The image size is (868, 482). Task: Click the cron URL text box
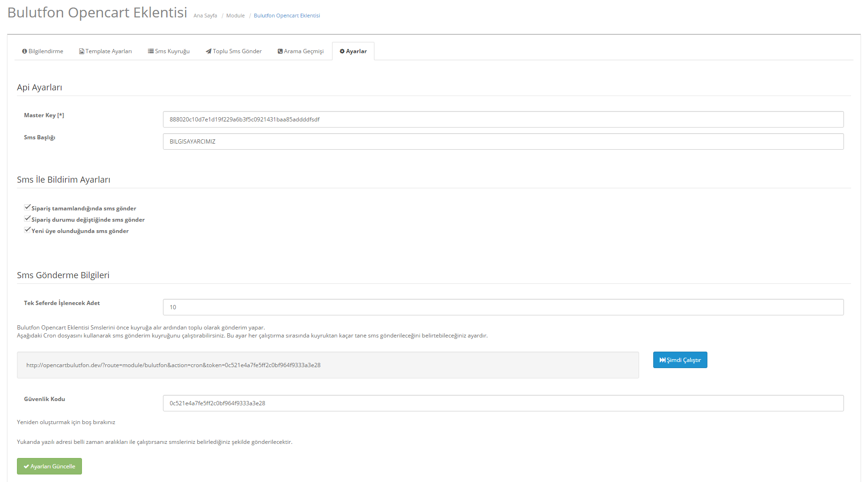(x=328, y=365)
